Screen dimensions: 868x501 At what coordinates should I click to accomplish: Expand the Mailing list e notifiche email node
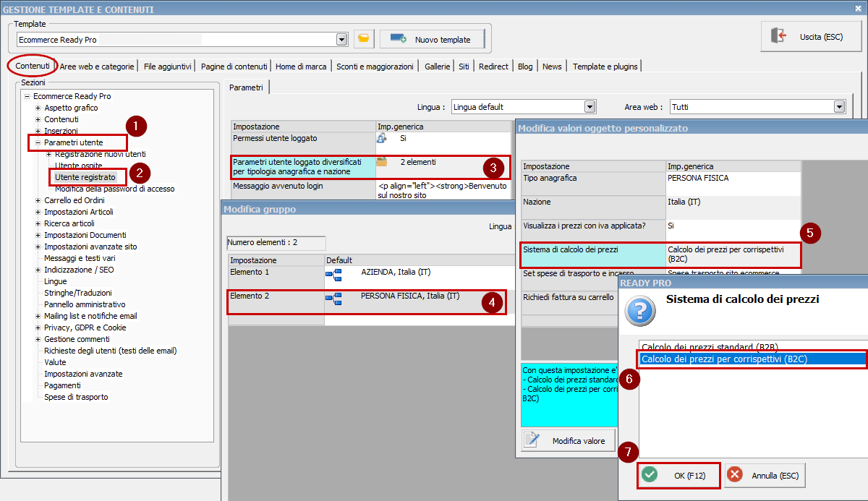pos(38,316)
